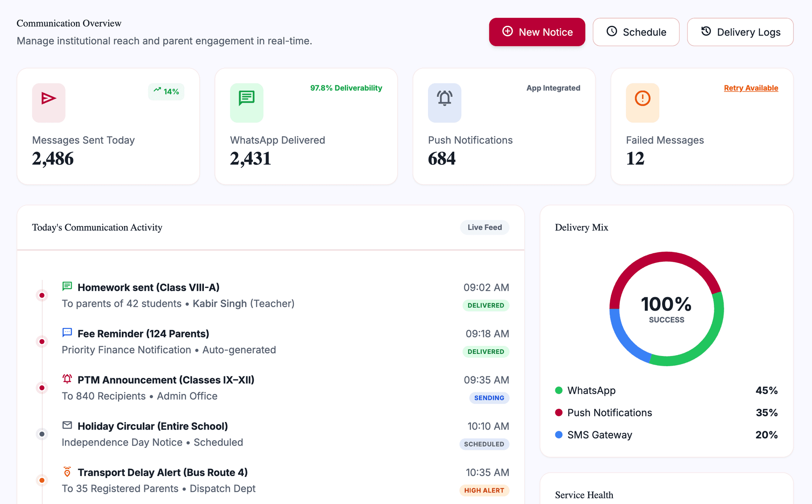812x504 pixels.
Task: Select the PTM Announcement timeline dot
Action: pos(42,388)
